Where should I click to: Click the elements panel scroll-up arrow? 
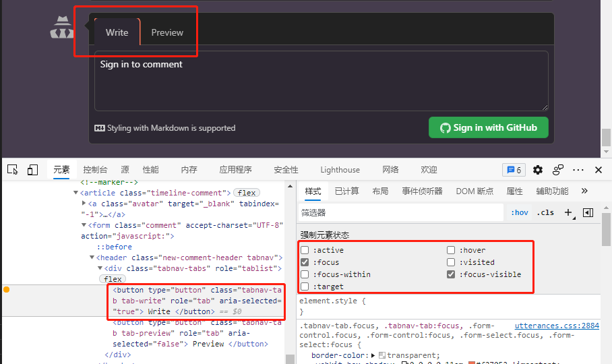290,187
